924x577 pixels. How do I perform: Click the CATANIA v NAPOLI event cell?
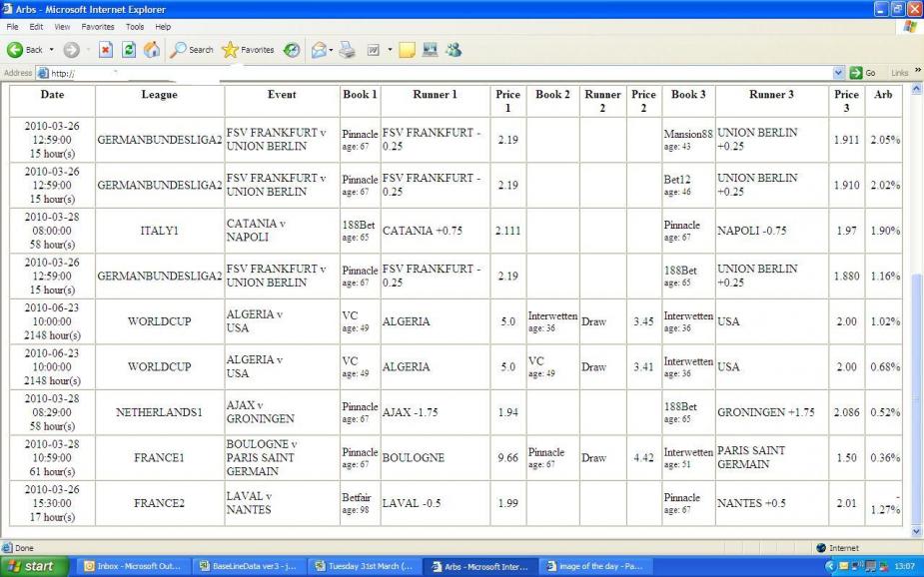click(283, 231)
